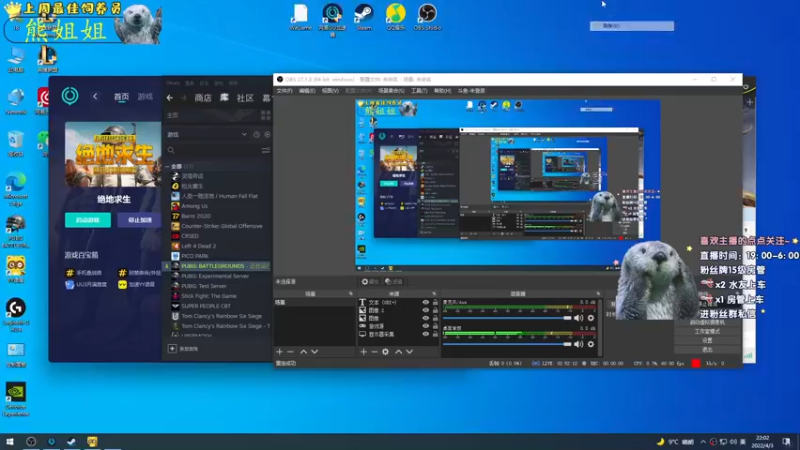Open Mic/Aux audio settings gear
800x450 pixels.
(591, 318)
